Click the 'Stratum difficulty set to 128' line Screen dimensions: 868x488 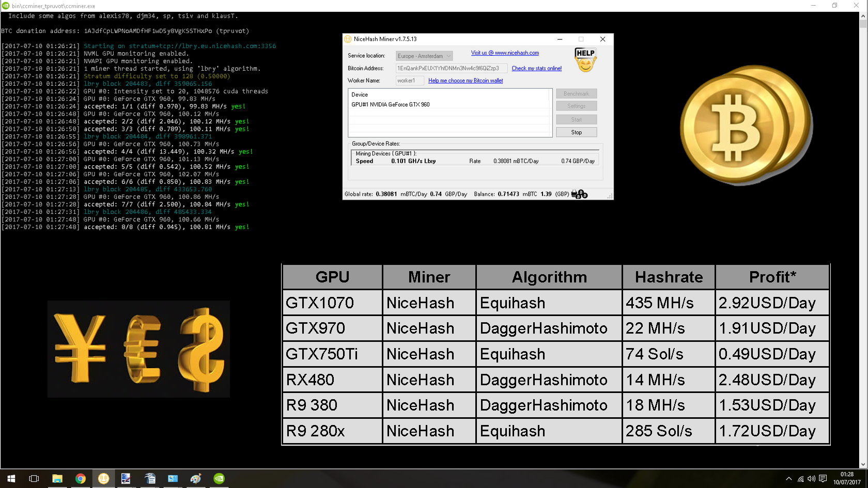116,76
